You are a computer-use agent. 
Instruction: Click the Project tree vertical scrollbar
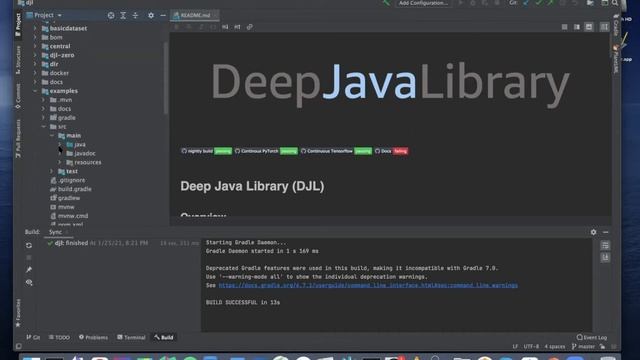tap(166, 78)
